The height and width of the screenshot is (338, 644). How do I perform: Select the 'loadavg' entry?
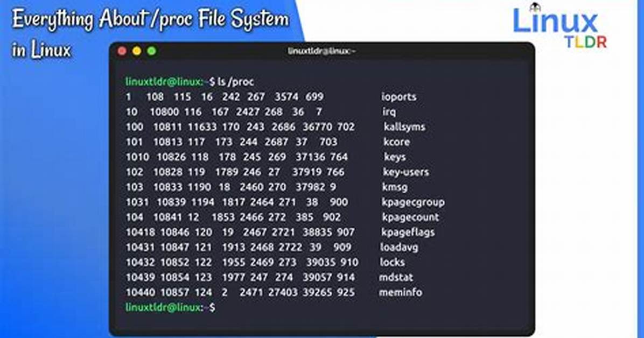[x=399, y=247]
